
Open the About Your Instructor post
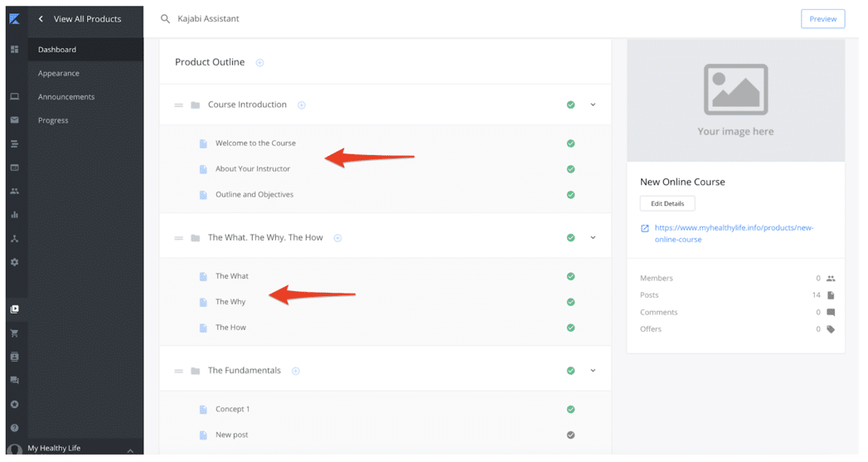(x=252, y=169)
